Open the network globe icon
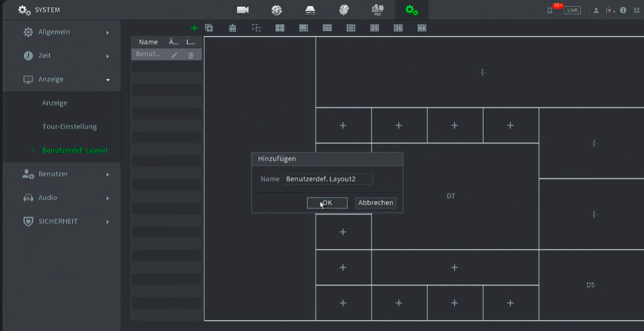Image resolution: width=644 pixels, height=331 pixels. coord(276,10)
